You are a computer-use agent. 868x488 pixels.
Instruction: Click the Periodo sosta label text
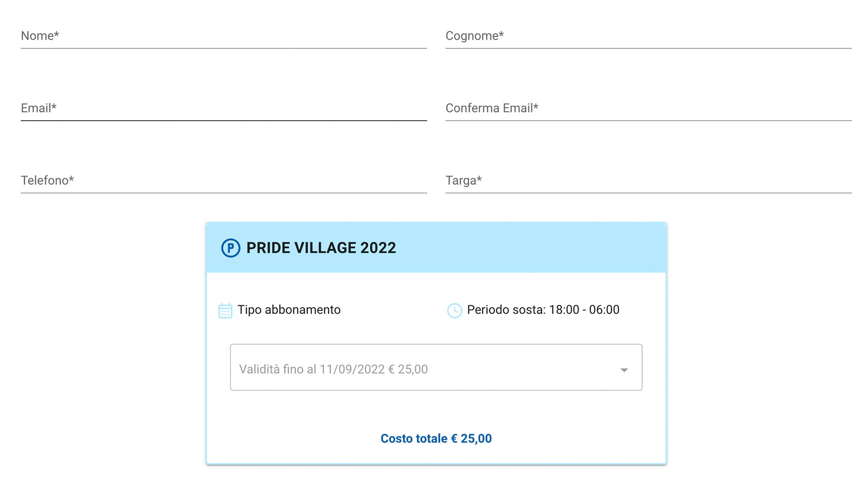(x=506, y=310)
